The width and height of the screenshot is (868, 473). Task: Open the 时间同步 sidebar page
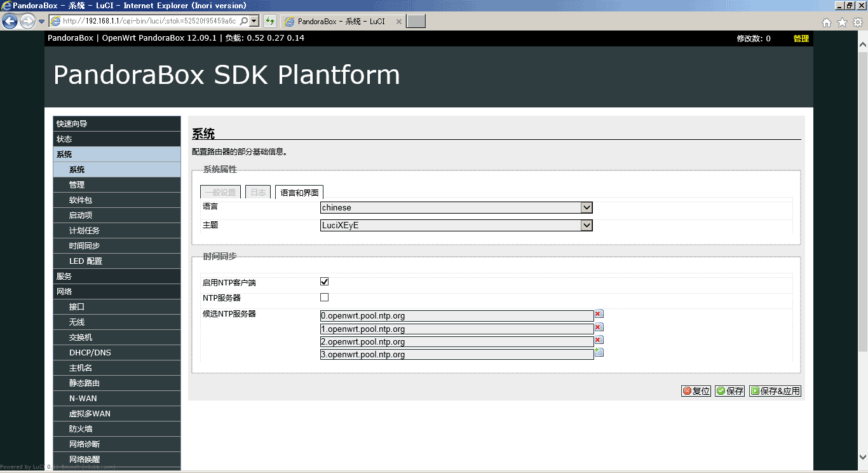pos(117,245)
